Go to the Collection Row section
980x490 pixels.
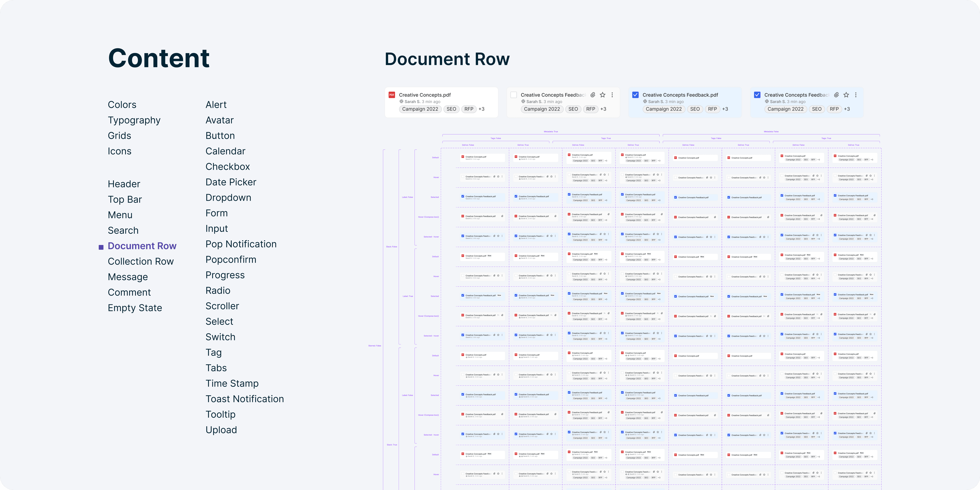pyautogui.click(x=140, y=261)
